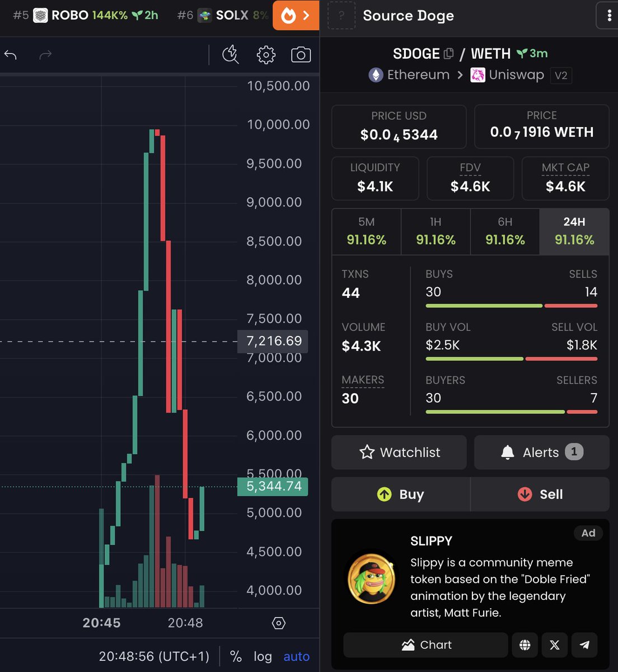This screenshot has height=672, width=618.
Task: Select the 24H timeframe tab
Action: point(574,231)
